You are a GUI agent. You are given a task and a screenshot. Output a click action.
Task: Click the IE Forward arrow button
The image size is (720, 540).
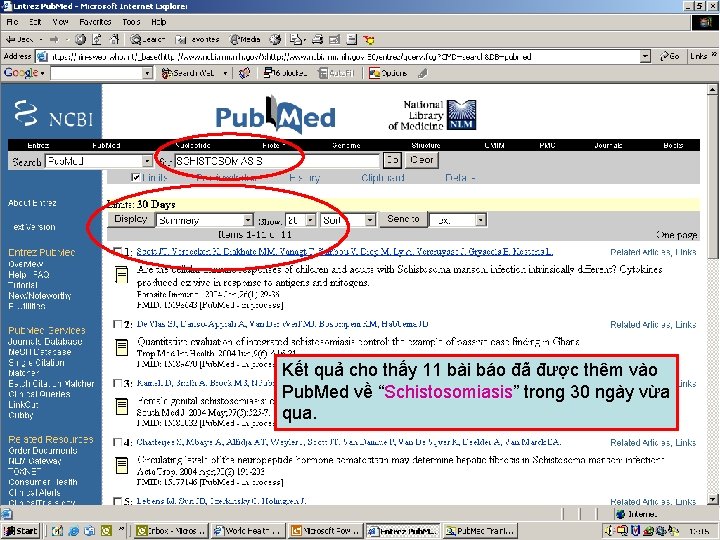click(54, 39)
